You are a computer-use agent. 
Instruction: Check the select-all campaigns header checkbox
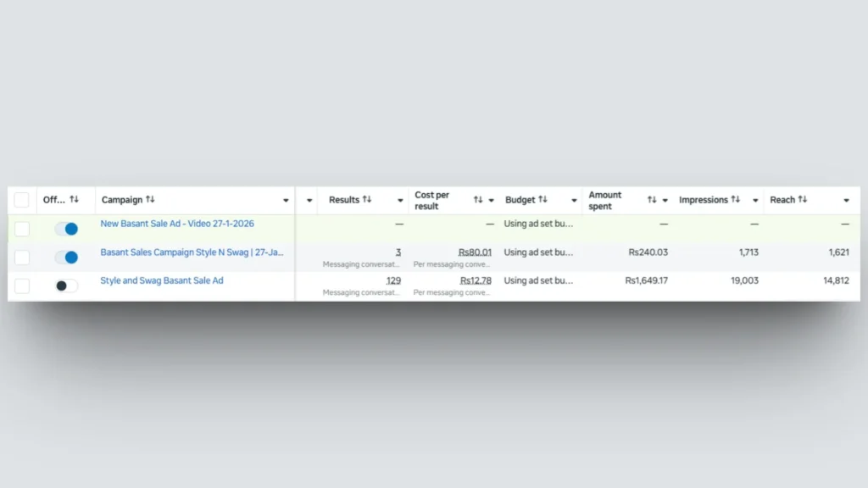[22, 200]
